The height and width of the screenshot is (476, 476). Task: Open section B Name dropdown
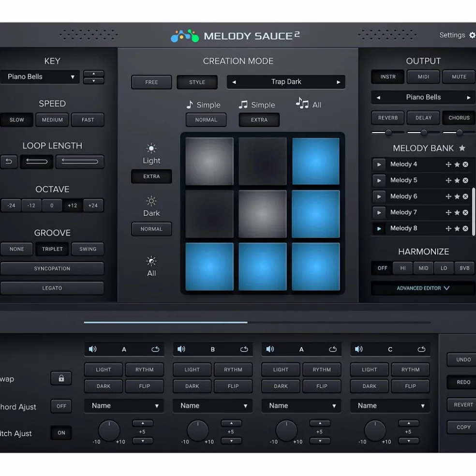click(x=213, y=406)
